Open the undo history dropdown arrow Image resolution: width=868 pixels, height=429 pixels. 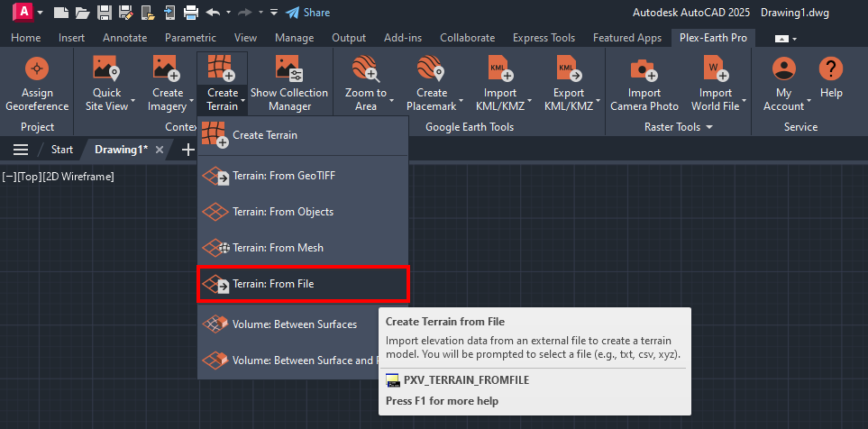[228, 13]
